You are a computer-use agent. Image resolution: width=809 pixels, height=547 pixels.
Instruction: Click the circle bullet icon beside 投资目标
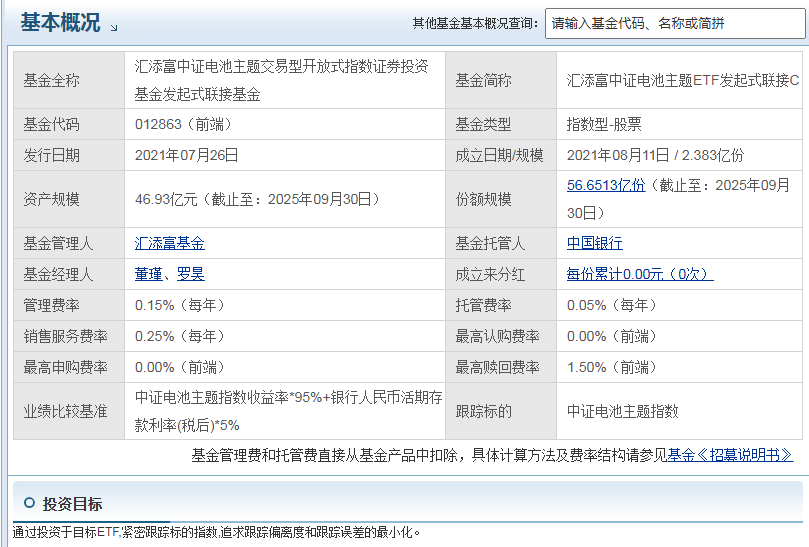coord(29,503)
